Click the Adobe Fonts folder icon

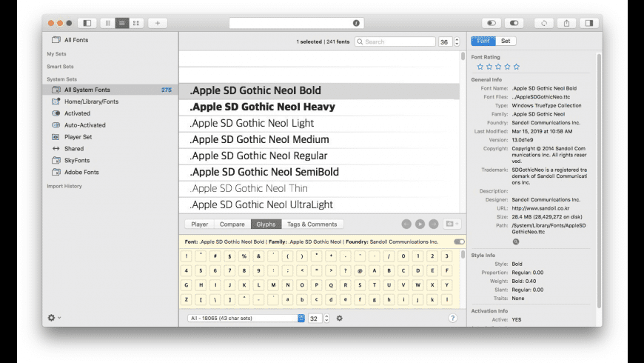pyautogui.click(x=56, y=173)
